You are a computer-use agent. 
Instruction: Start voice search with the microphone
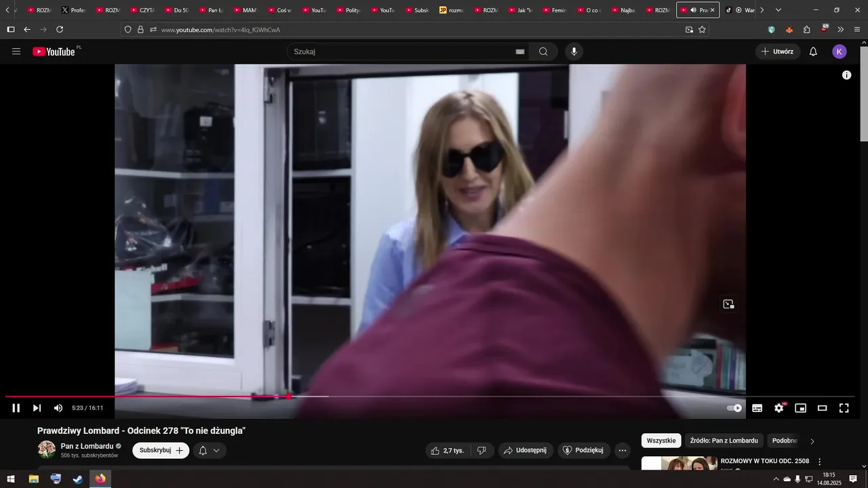click(x=574, y=52)
